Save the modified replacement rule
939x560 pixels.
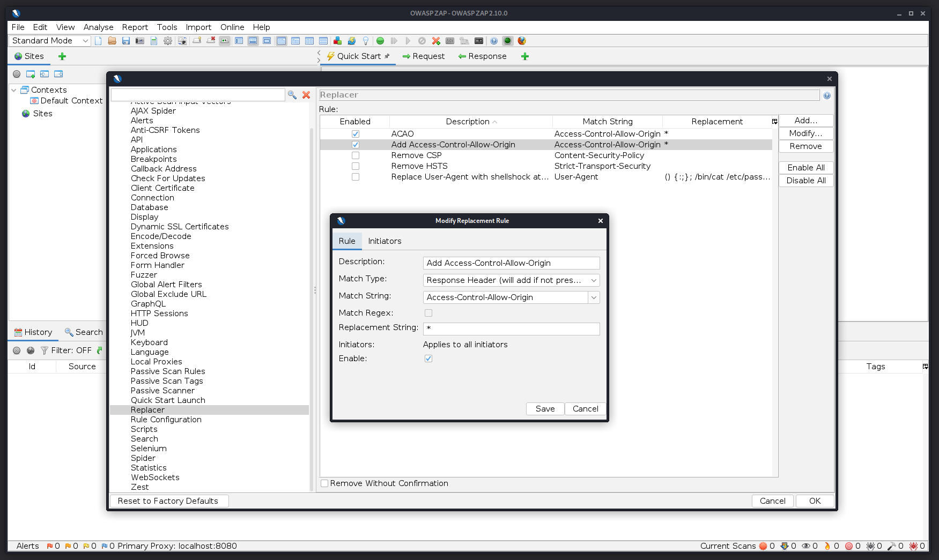point(544,408)
